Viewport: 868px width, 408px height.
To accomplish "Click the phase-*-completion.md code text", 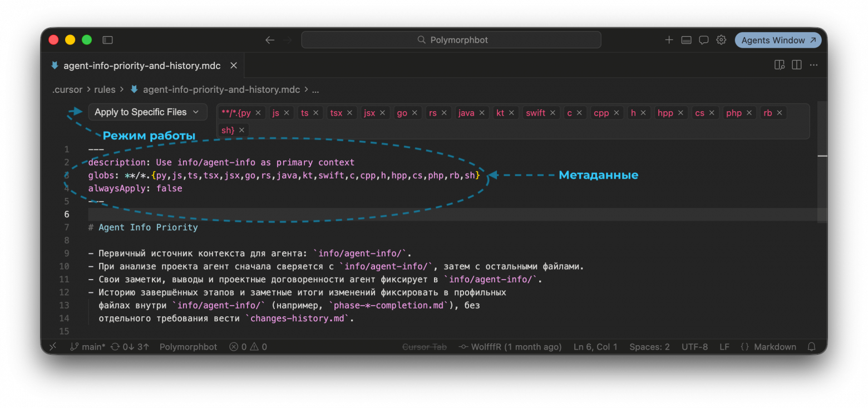I will [389, 305].
